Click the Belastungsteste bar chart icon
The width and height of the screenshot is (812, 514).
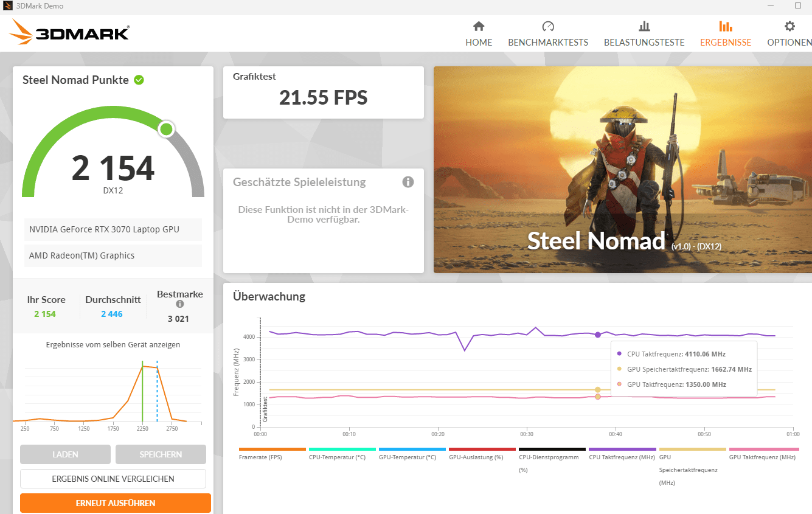(x=644, y=26)
